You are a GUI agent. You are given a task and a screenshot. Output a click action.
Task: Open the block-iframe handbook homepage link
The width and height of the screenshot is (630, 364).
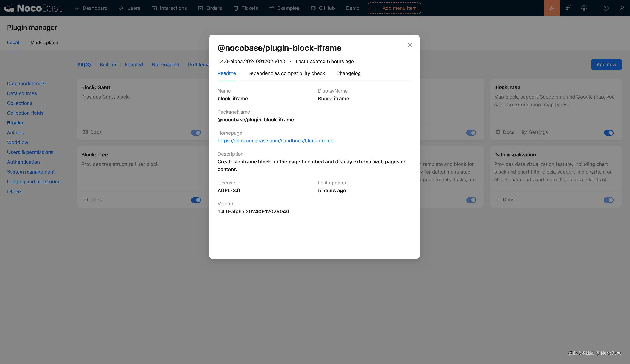275,141
